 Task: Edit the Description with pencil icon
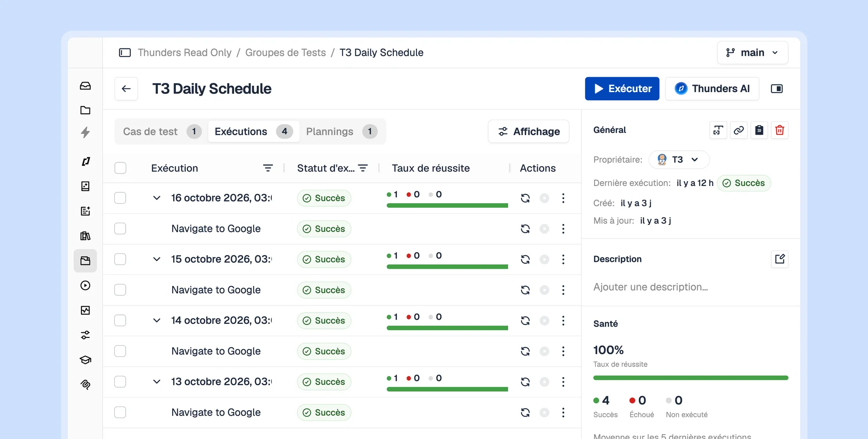pos(780,259)
